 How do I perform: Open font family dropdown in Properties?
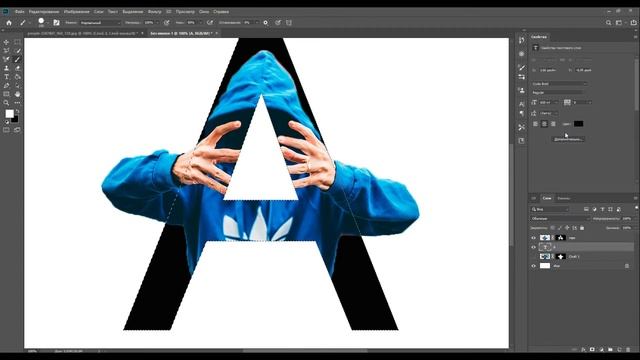[x=559, y=84]
